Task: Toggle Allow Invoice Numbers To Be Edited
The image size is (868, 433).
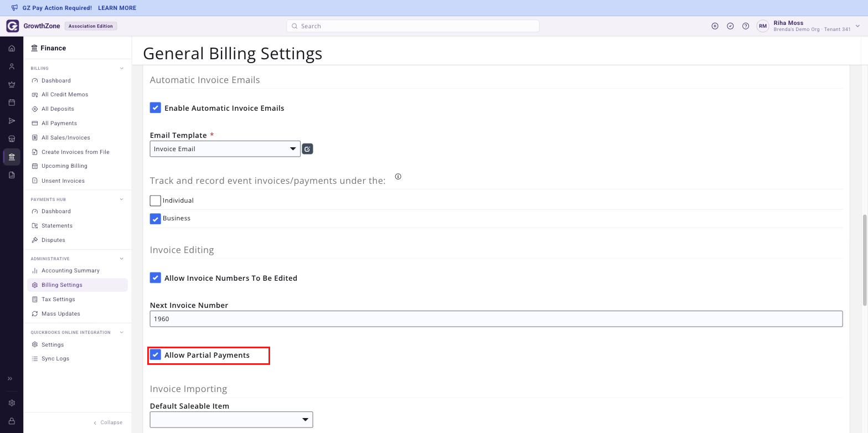Action: coord(156,278)
